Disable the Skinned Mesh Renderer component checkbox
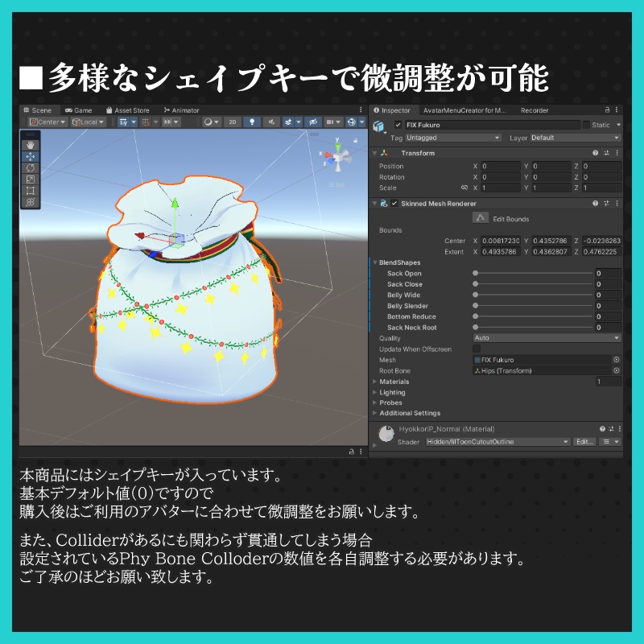 point(394,204)
